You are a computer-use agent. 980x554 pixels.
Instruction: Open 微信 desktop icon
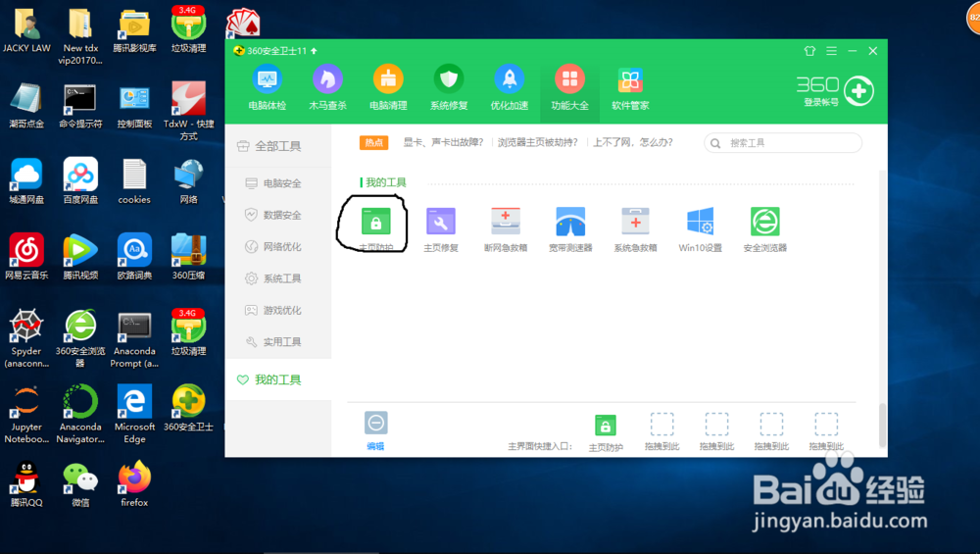(x=80, y=484)
